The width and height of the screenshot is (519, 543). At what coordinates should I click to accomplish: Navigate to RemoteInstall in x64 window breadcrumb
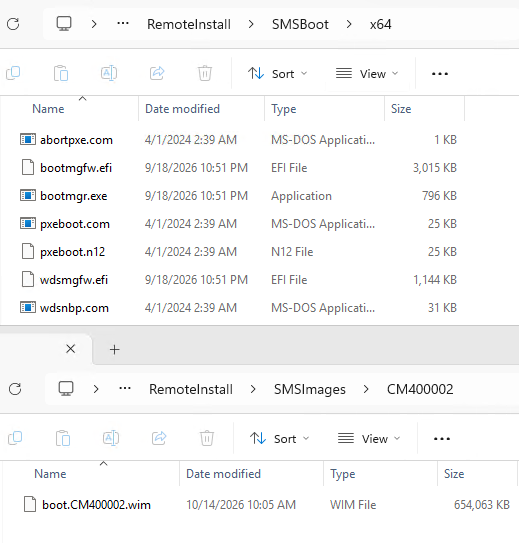[x=189, y=24]
